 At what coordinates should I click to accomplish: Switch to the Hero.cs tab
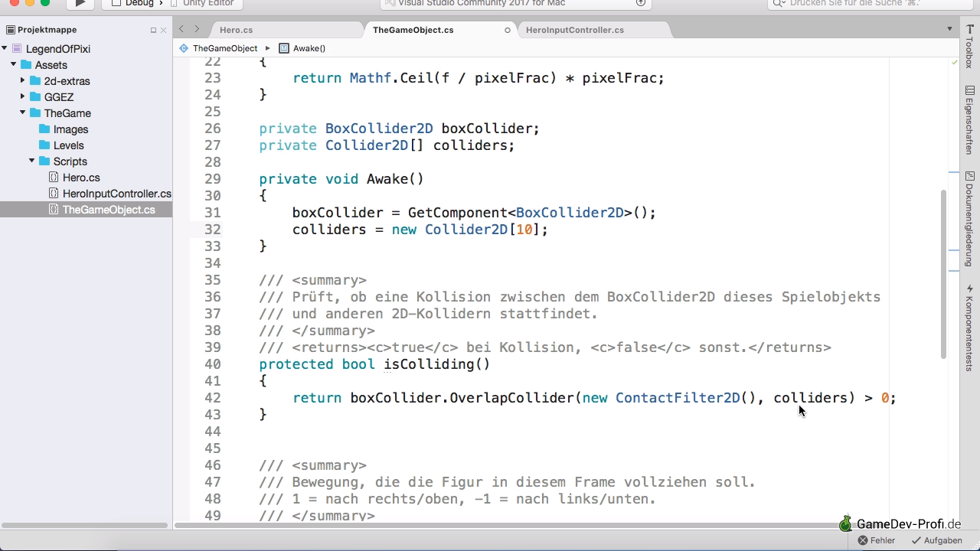[x=236, y=30]
